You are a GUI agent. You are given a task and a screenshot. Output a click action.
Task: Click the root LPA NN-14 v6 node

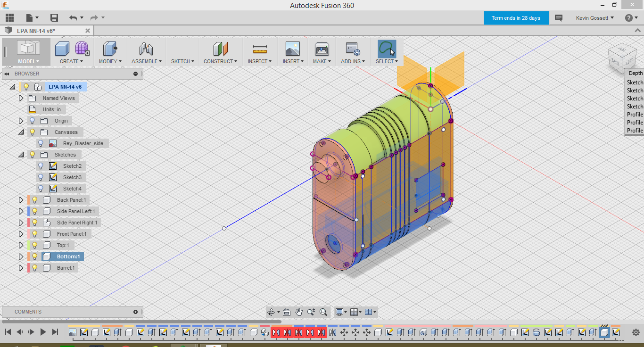pyautogui.click(x=65, y=87)
